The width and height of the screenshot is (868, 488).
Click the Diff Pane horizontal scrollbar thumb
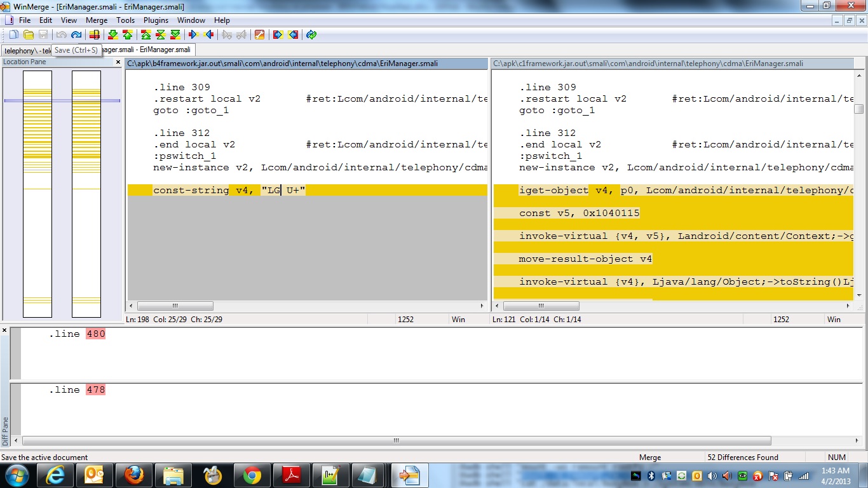pos(397,440)
